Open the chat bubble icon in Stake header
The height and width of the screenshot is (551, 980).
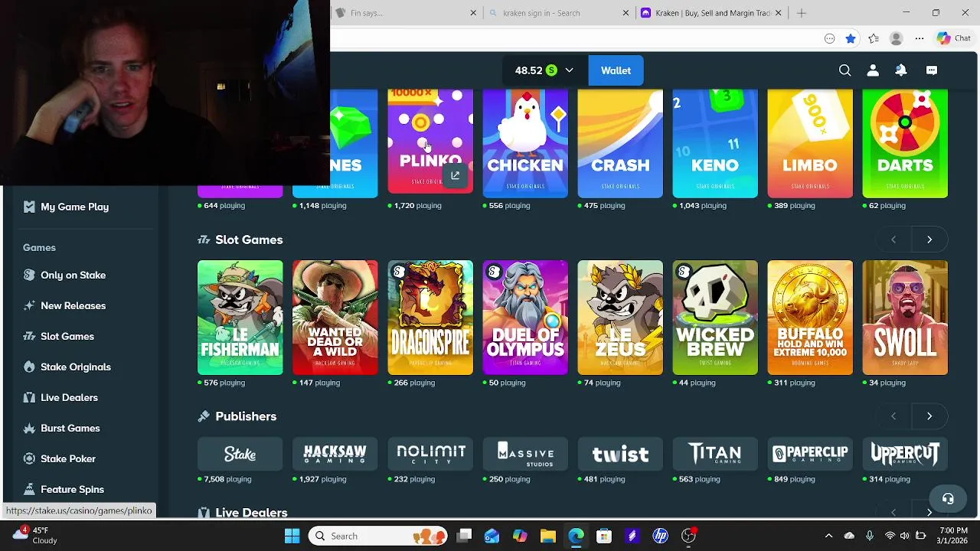tap(932, 70)
